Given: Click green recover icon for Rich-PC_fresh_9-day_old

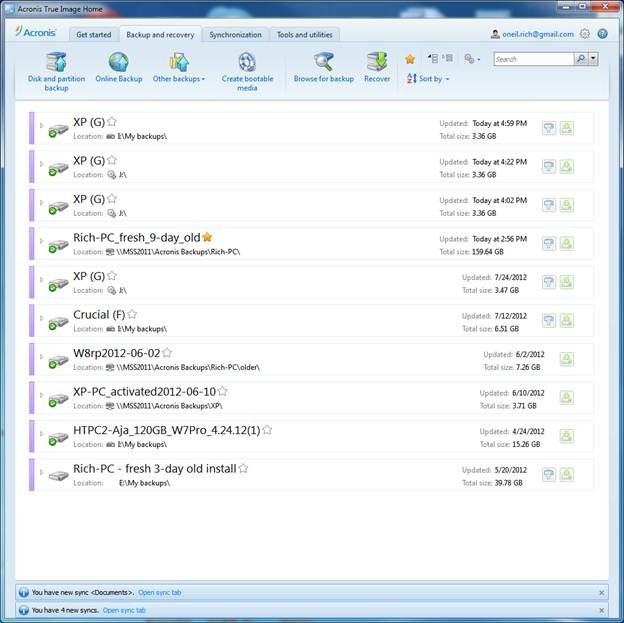Looking at the screenshot, I should click(x=567, y=243).
